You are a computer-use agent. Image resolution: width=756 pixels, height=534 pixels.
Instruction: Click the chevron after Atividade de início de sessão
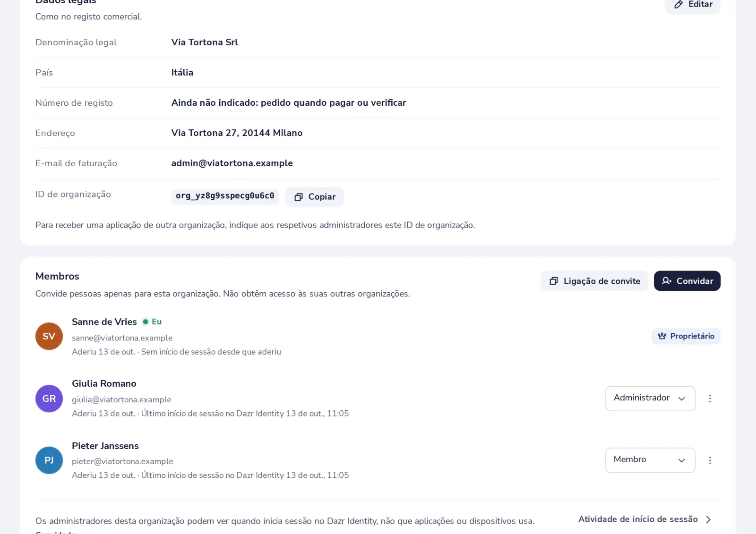(708, 519)
